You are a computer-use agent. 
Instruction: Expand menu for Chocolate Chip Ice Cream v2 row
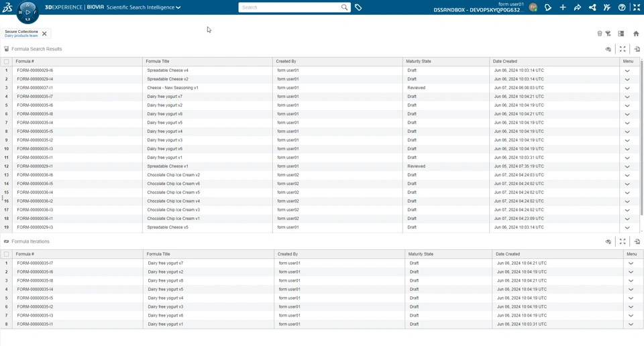[x=627, y=175]
